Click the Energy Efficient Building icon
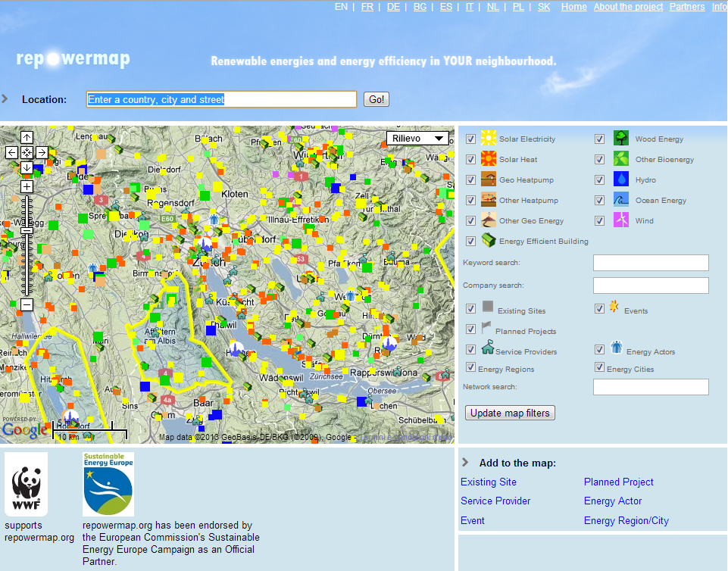The width and height of the screenshot is (728, 571). point(489,241)
